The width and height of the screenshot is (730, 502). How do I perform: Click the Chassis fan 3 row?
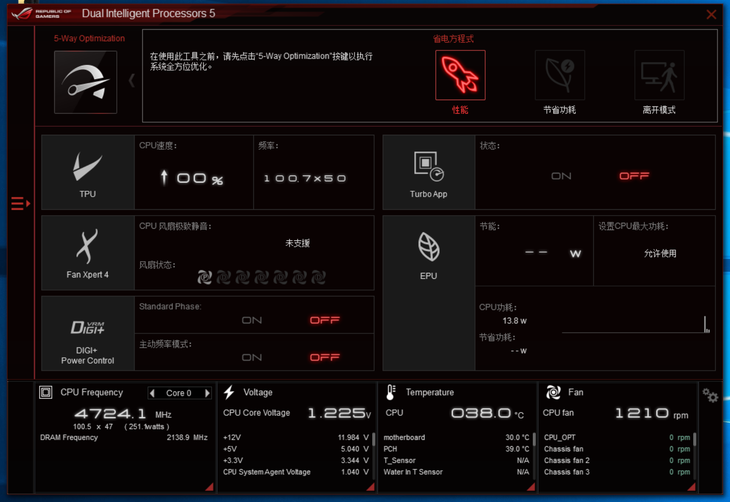[617, 472]
